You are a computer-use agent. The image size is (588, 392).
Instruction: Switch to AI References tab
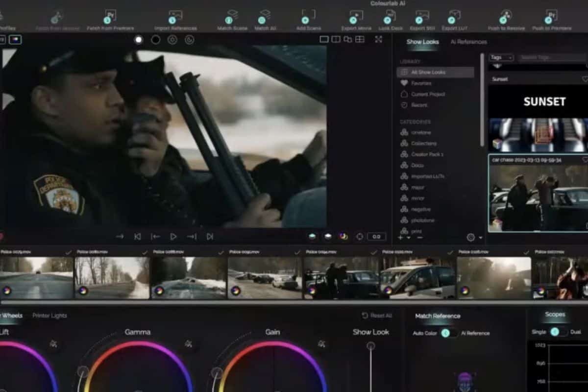468,42
